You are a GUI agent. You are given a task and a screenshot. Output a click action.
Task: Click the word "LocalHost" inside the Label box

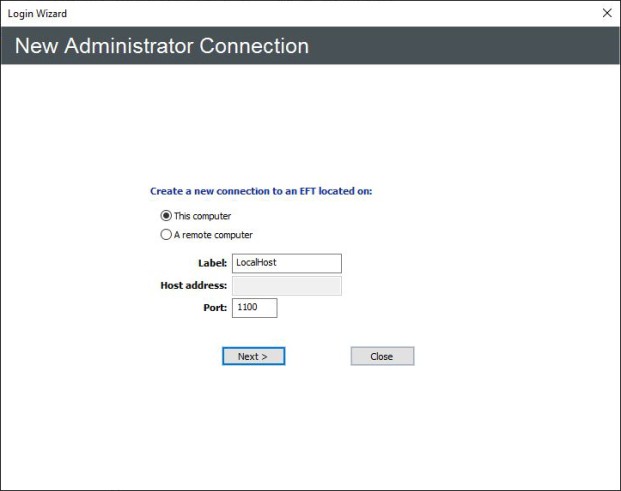256,263
